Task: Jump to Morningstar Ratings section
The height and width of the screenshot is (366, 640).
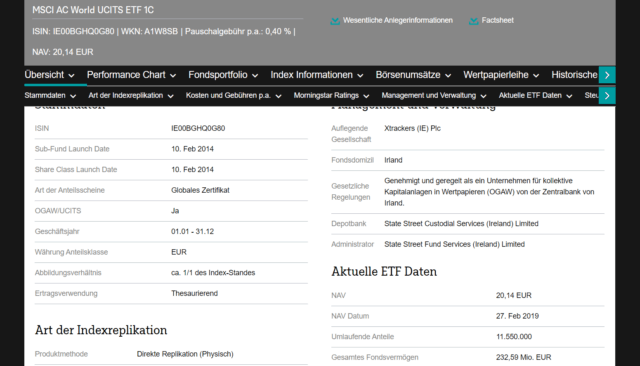Action: pyautogui.click(x=326, y=95)
